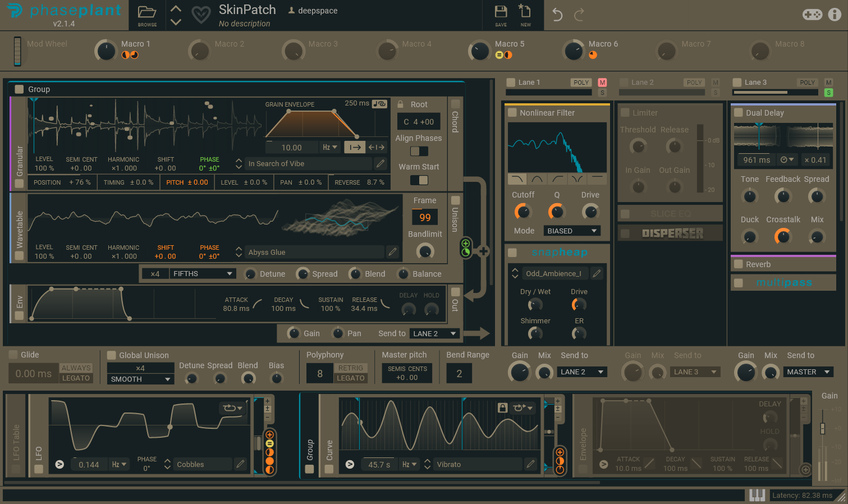Open the granular LEVEL randomization tab
Image resolution: width=848 pixels, height=504 pixels.
(x=244, y=182)
